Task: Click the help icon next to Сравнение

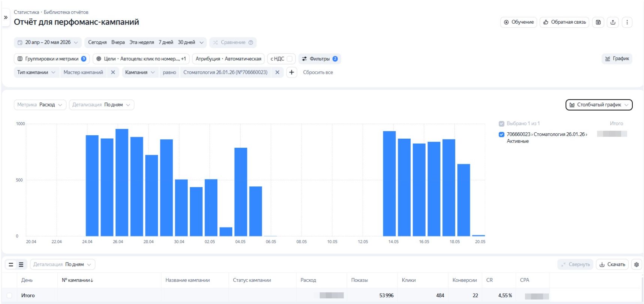Action: click(251, 42)
